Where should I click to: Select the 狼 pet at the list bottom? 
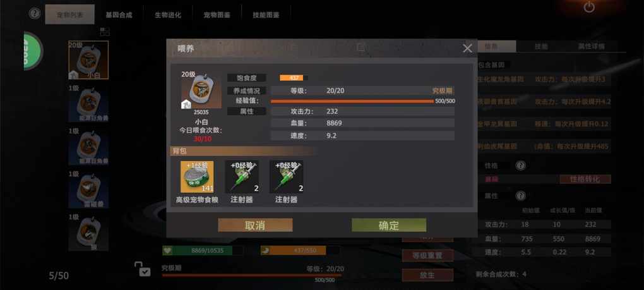(88, 232)
